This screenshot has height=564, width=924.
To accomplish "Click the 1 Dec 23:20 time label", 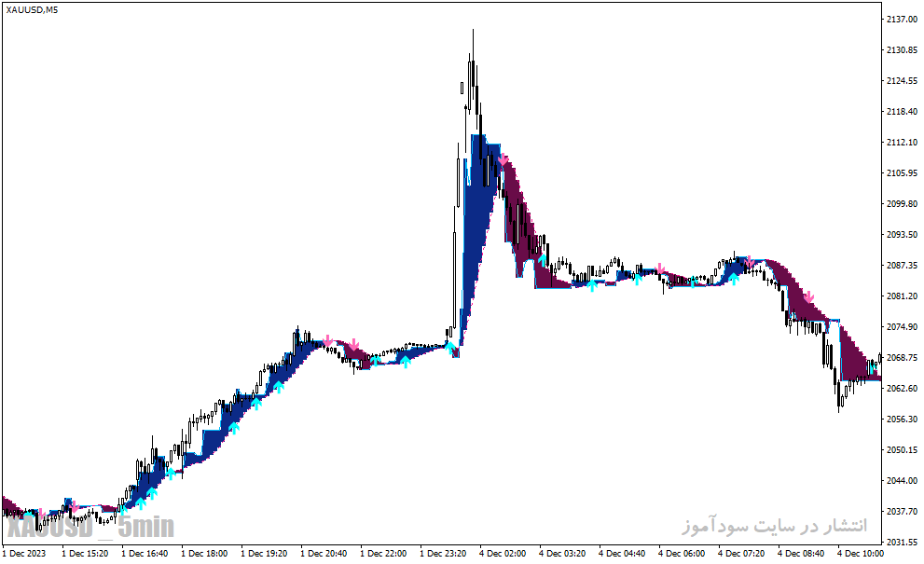I will pos(443,554).
